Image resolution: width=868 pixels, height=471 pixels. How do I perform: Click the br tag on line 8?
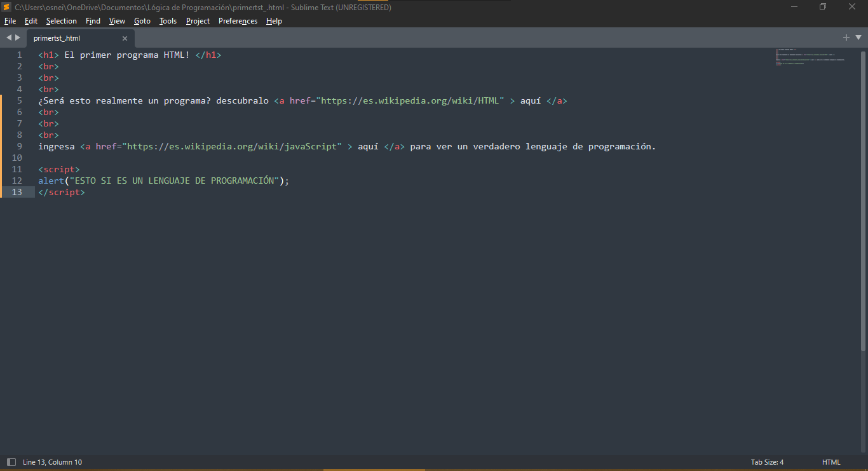pos(48,135)
